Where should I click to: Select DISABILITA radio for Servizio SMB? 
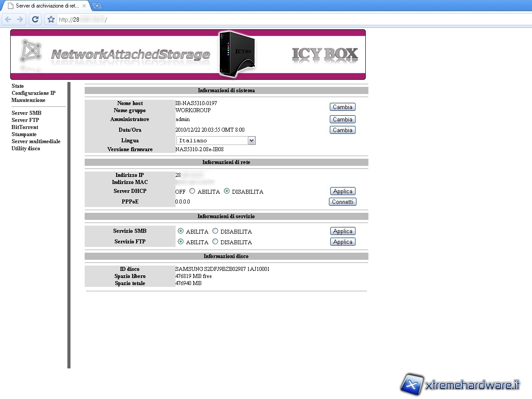pos(215,231)
